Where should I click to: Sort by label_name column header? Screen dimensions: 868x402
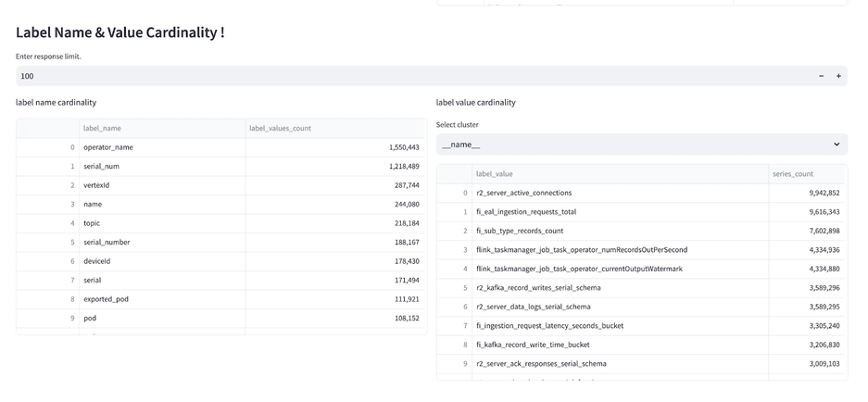click(x=161, y=129)
